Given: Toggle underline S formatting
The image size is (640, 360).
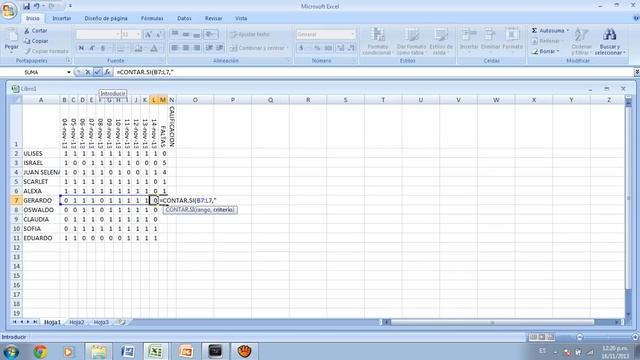Looking at the screenshot, I should click(x=103, y=48).
